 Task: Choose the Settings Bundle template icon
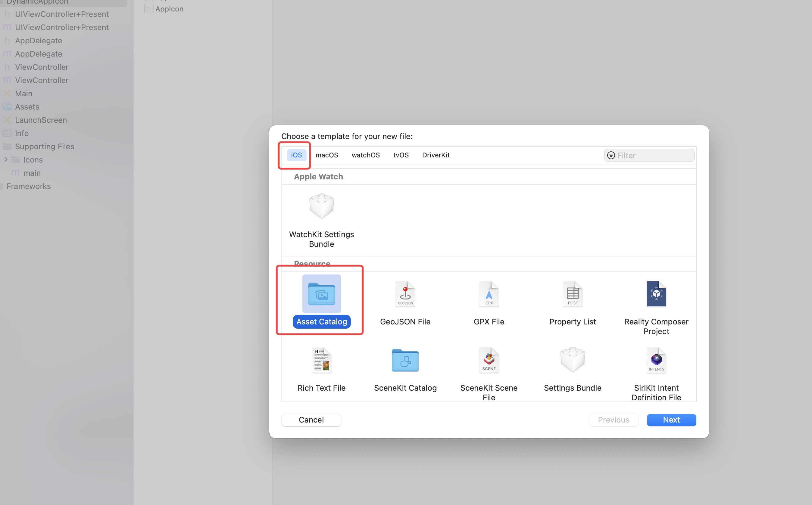[x=573, y=360]
